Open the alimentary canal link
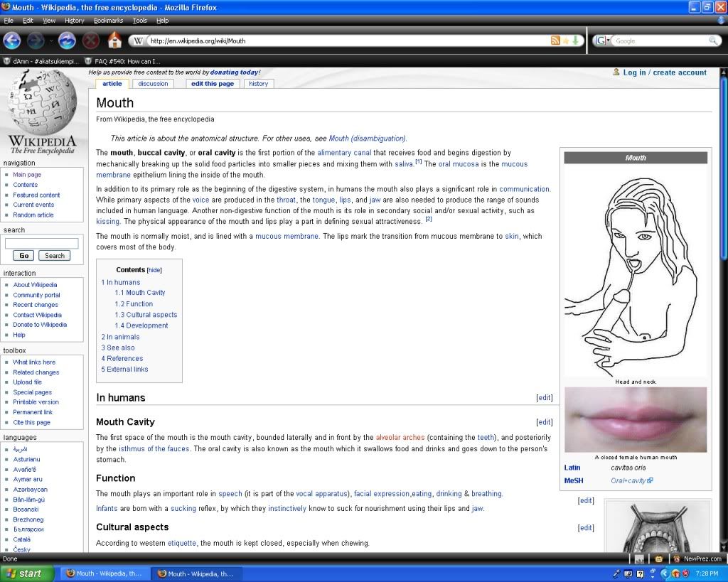The height and width of the screenshot is (582, 728). click(344, 153)
